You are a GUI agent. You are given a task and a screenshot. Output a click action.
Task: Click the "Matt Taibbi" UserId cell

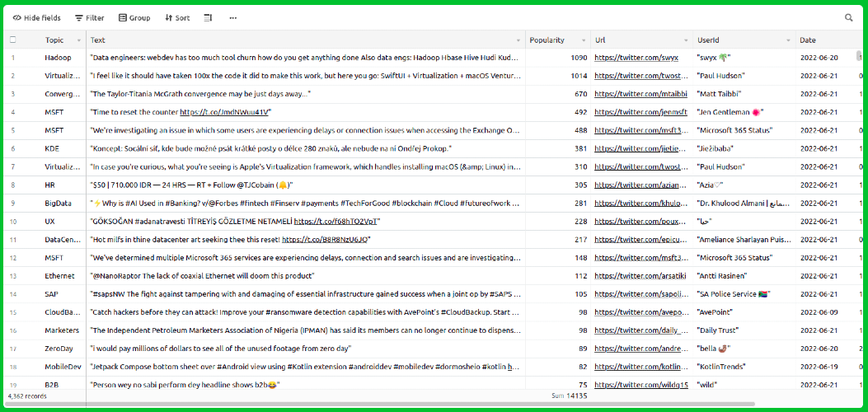744,94
